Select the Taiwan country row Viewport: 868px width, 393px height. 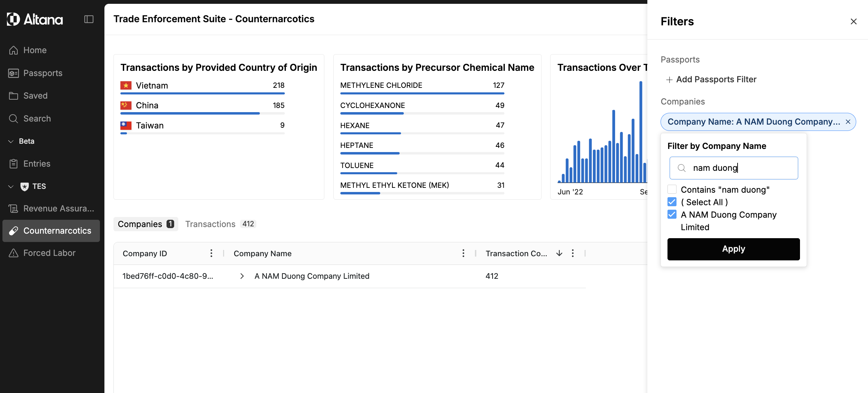coord(203,128)
